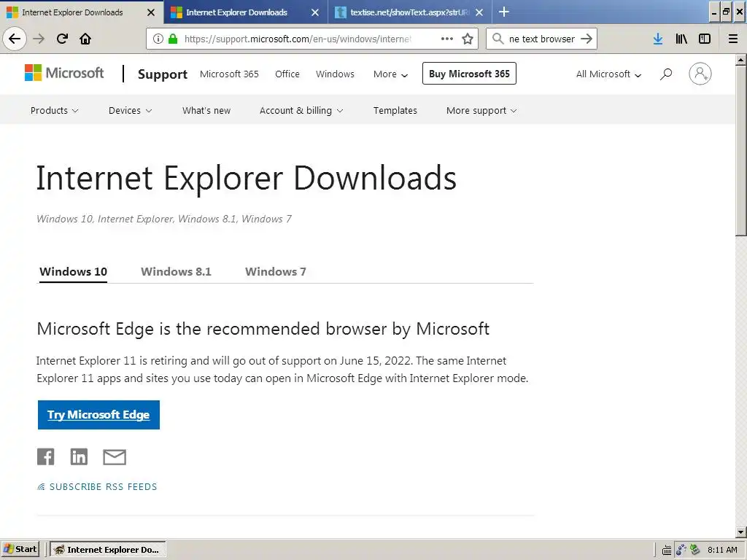Open page actions three-dot menu
The width and height of the screenshot is (747, 560).
tap(447, 39)
